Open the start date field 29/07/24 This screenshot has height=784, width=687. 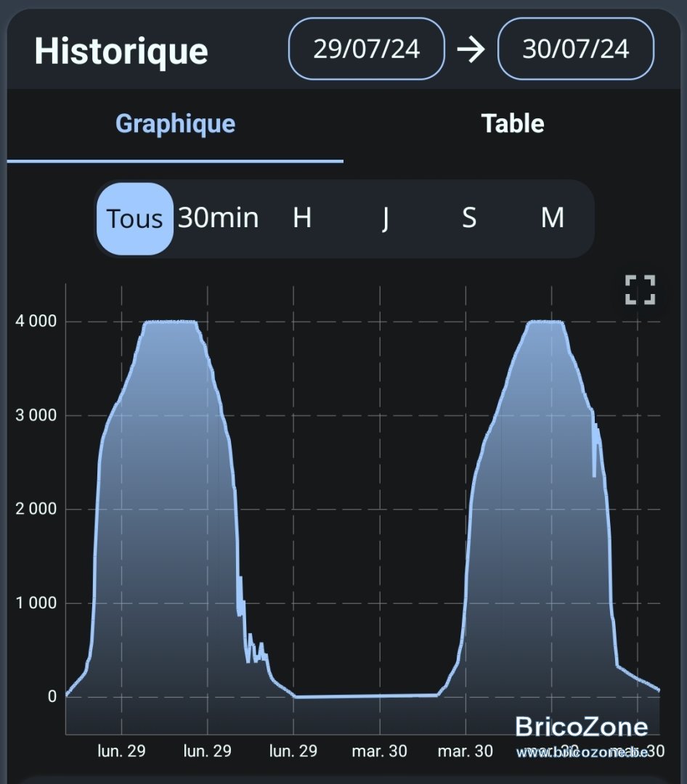(366, 49)
